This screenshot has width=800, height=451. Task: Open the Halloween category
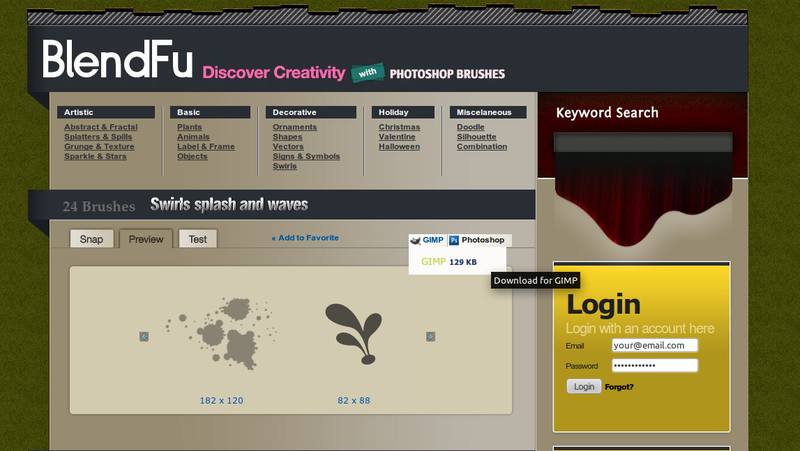(399, 146)
